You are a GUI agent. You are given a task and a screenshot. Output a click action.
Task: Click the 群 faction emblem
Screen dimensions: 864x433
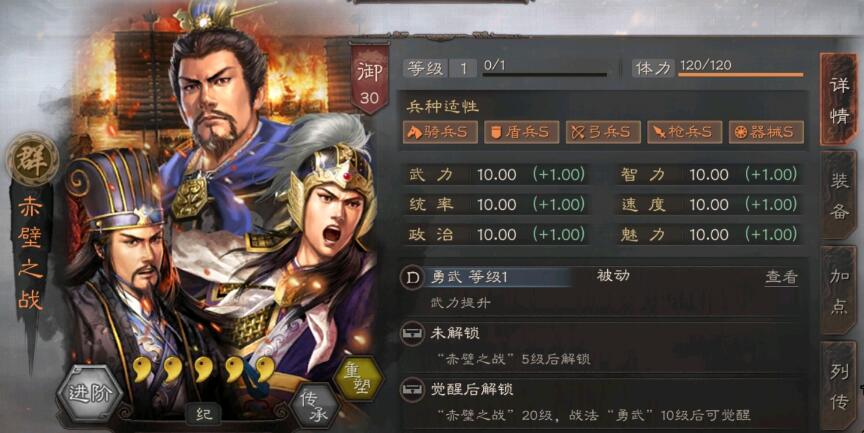point(32,159)
